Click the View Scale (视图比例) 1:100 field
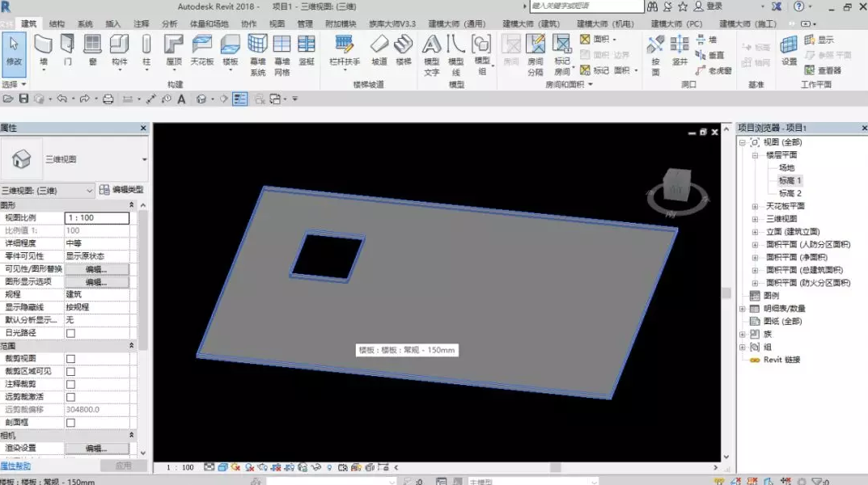Image resolution: width=868 pixels, height=485 pixels. point(97,218)
